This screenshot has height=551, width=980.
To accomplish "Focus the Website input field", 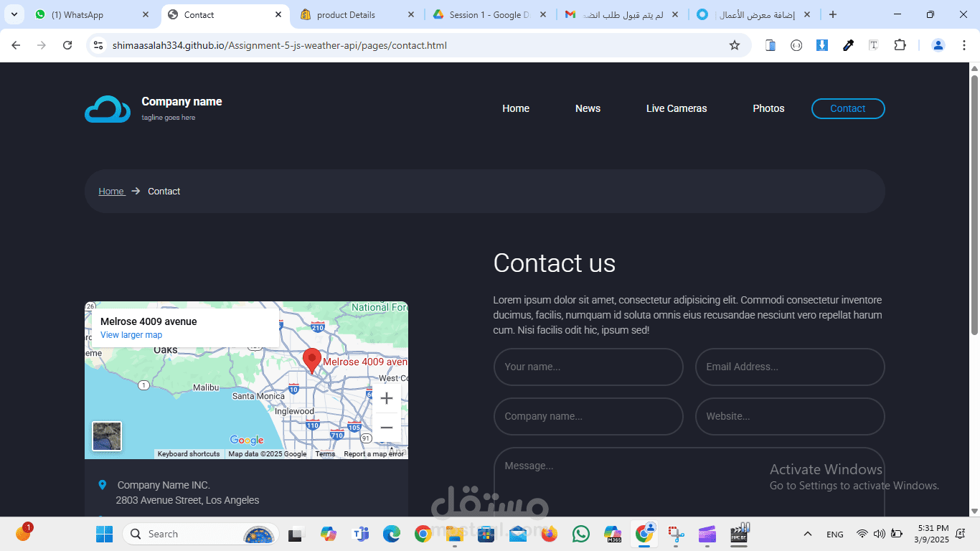I will coord(790,416).
